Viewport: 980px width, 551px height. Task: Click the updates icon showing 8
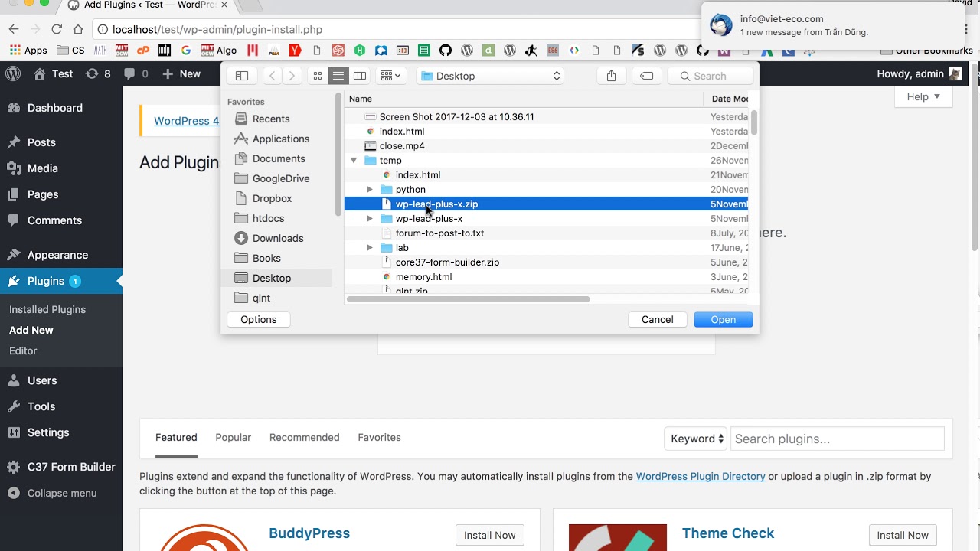[x=98, y=73]
